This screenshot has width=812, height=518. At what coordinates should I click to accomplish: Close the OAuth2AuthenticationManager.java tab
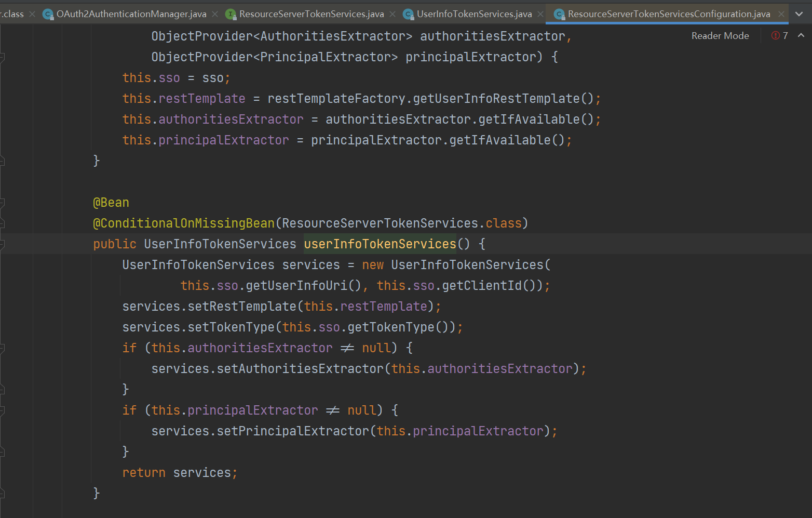click(215, 14)
